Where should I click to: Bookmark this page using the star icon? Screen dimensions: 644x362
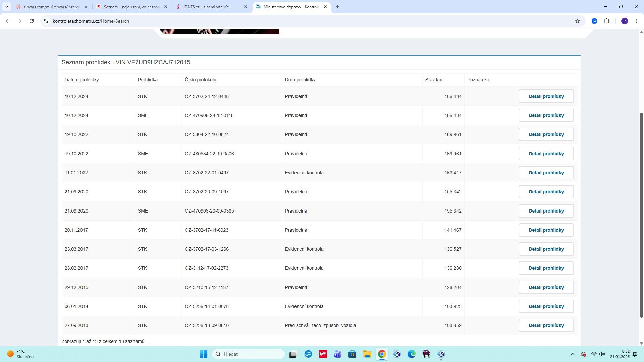tap(577, 21)
